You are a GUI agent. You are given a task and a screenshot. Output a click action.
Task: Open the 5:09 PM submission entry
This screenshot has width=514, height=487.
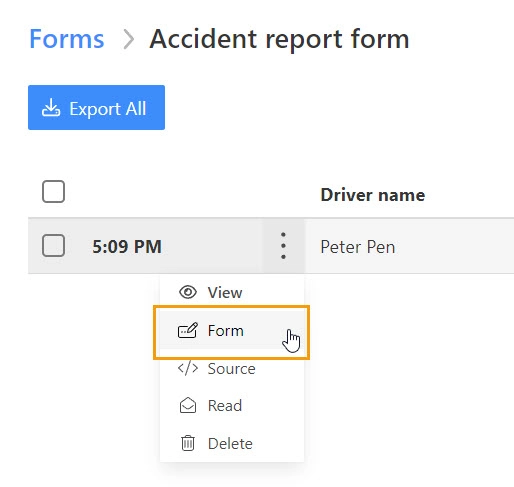point(127,247)
